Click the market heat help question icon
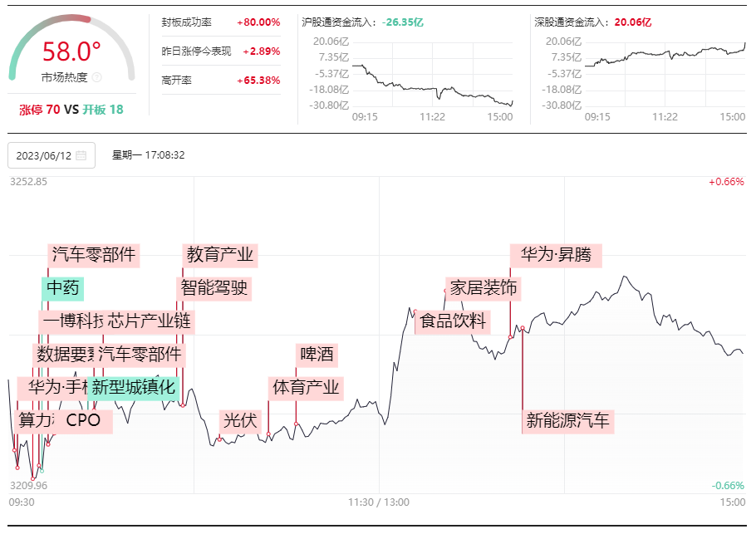 point(96,77)
